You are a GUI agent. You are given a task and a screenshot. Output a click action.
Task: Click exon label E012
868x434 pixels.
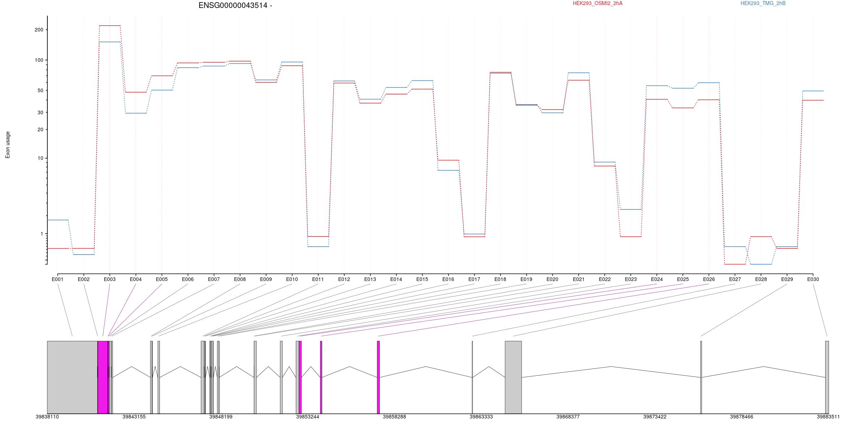[x=344, y=279]
